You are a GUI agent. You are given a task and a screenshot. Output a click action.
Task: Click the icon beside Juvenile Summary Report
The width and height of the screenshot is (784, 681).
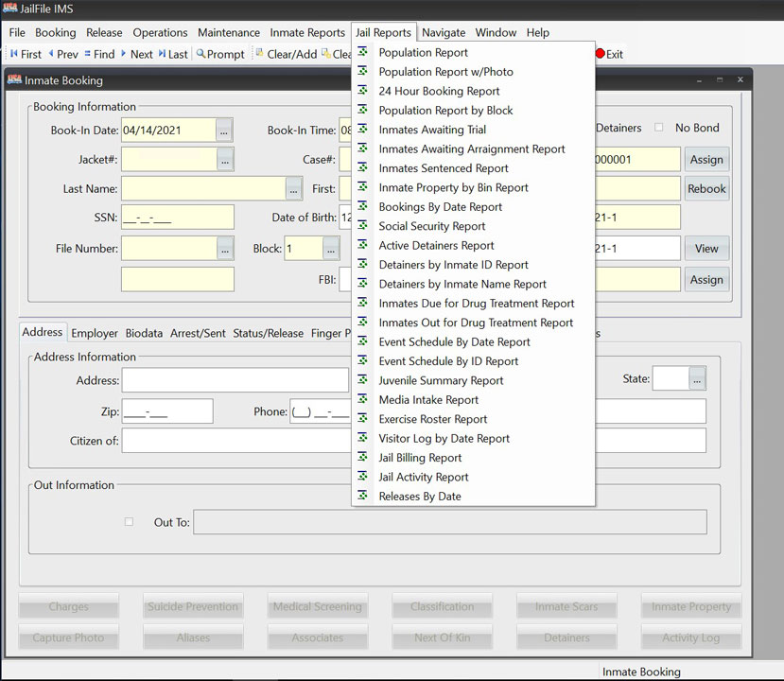362,379
